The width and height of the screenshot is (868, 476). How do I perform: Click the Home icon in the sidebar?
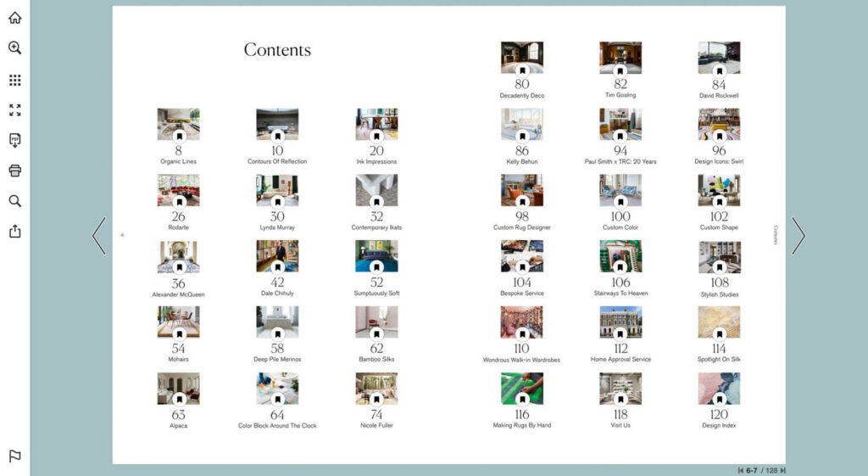(14, 18)
